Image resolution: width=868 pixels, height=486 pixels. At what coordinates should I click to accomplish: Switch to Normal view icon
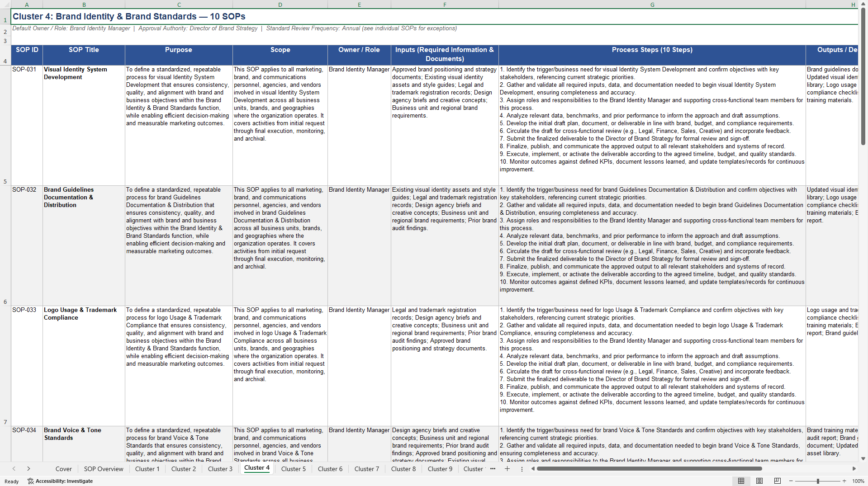point(741,481)
